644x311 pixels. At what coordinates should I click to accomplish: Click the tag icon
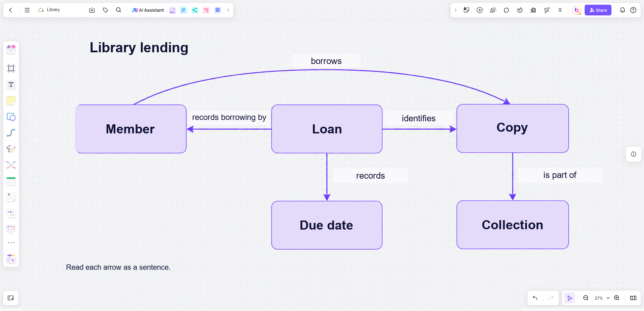coord(105,10)
